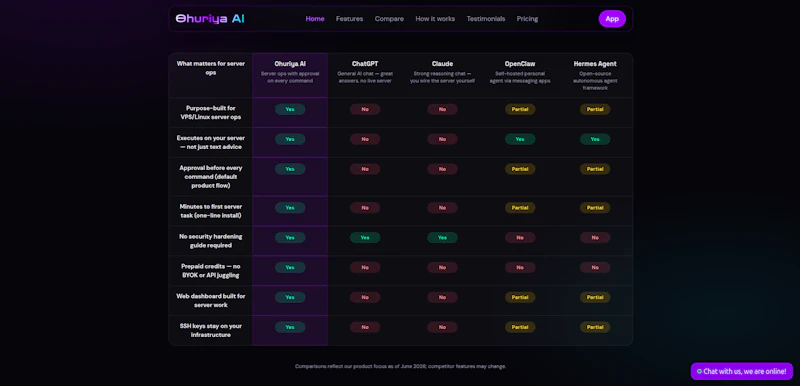Screen dimensions: 800x386
Task: Click 'Self-hosted personal agent via messaging apps' subtitle
Action: pos(520,78)
